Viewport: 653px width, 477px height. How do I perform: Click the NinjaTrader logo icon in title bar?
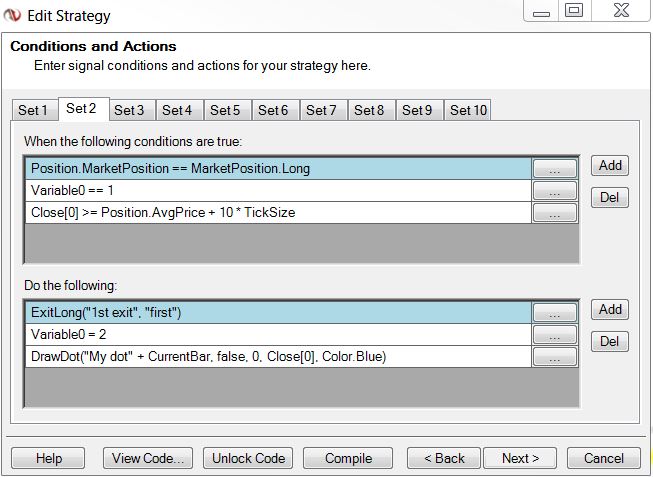point(12,15)
